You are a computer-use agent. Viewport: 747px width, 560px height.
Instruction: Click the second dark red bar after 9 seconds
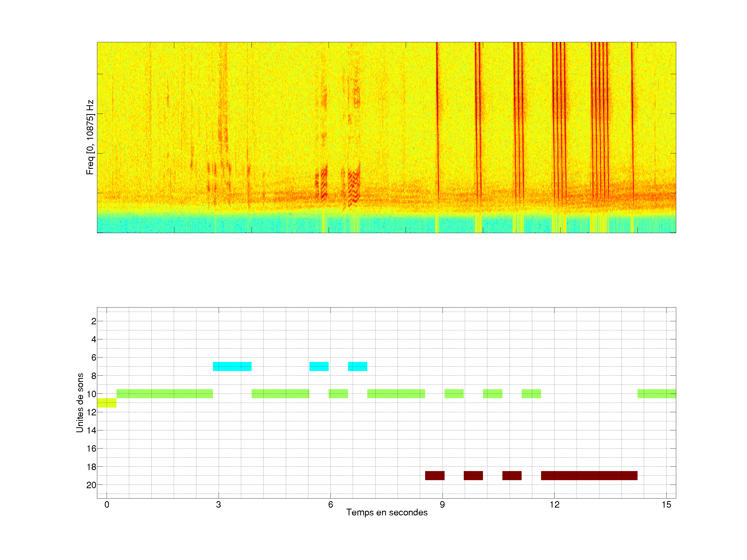(473, 475)
